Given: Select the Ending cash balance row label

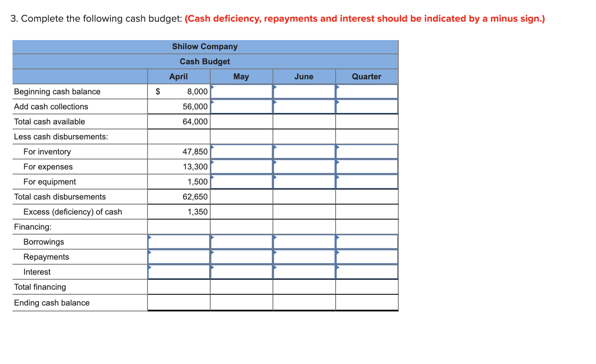Looking at the screenshot, I should pos(51,303).
